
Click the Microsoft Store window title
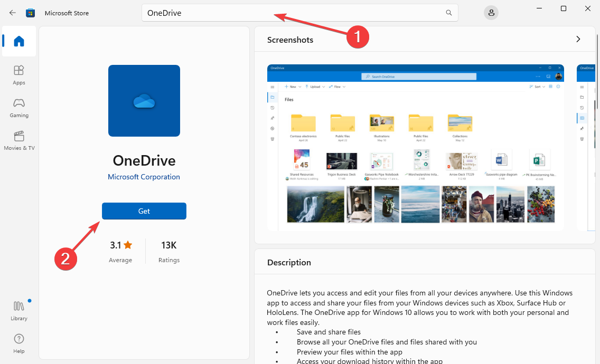coord(67,13)
